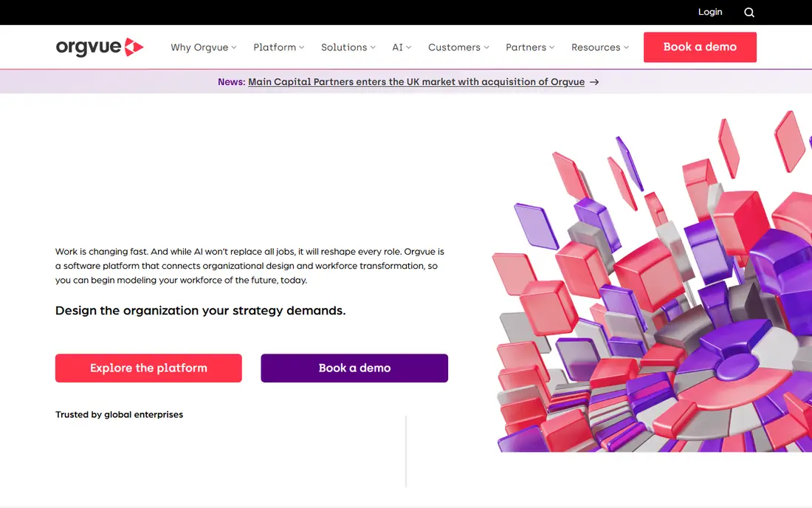Screen dimensions: 812x508
Task: Click the chevron beside Resources
Action: [626, 48]
